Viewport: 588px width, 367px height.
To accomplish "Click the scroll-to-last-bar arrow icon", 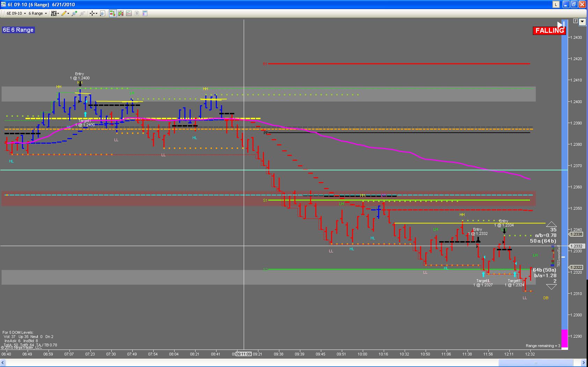I will (x=561, y=24).
